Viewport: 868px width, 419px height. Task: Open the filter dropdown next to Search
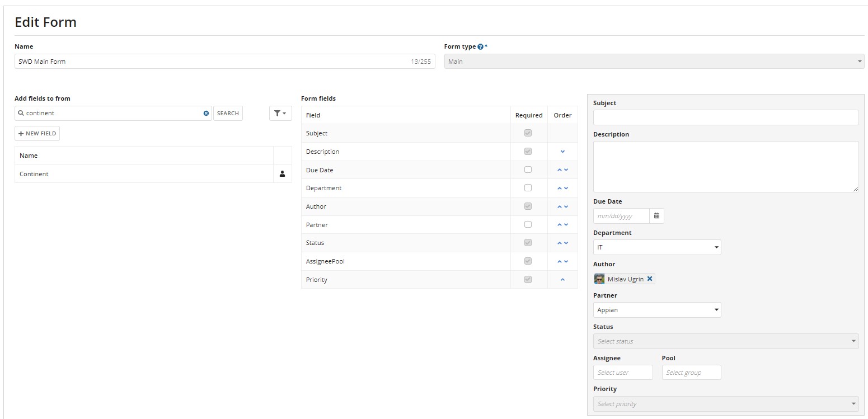(x=280, y=114)
